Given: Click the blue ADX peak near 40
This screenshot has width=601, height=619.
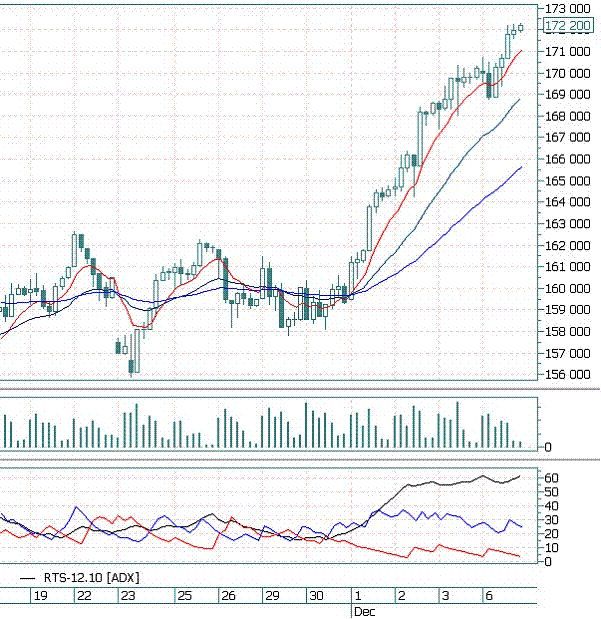Looking at the screenshot, I should click(76, 506).
